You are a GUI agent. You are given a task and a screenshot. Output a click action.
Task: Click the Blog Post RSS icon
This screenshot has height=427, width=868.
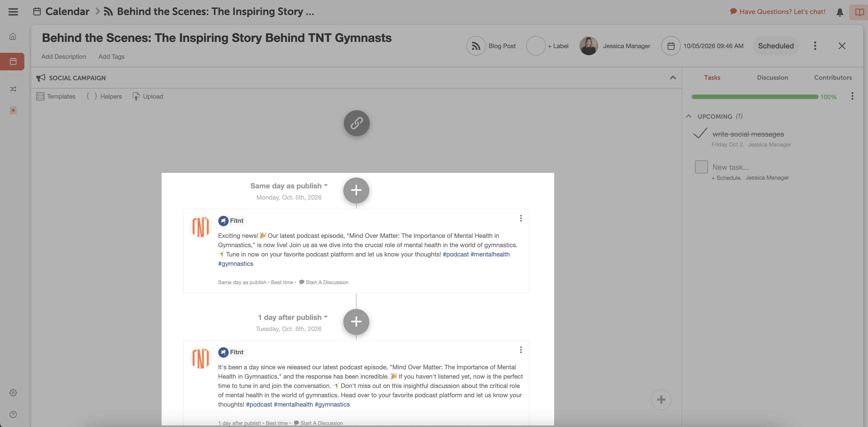pos(476,46)
